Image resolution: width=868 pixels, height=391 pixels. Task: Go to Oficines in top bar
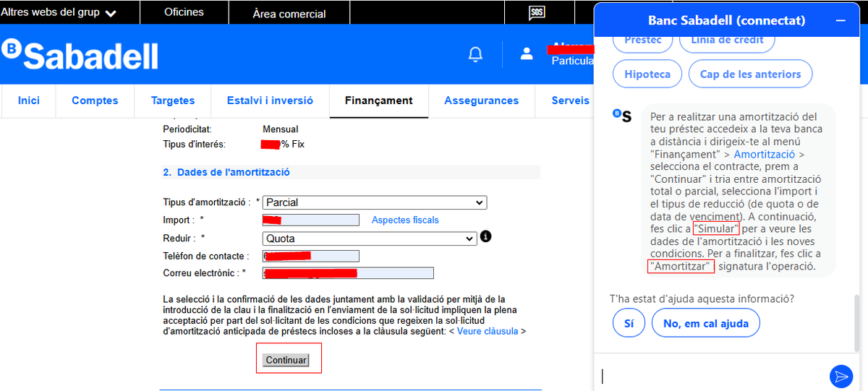[184, 12]
